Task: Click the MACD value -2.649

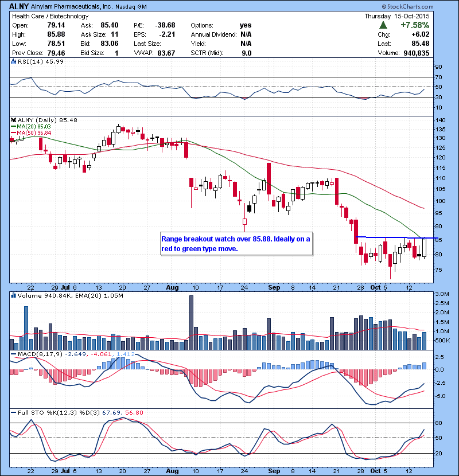Action: point(76,354)
